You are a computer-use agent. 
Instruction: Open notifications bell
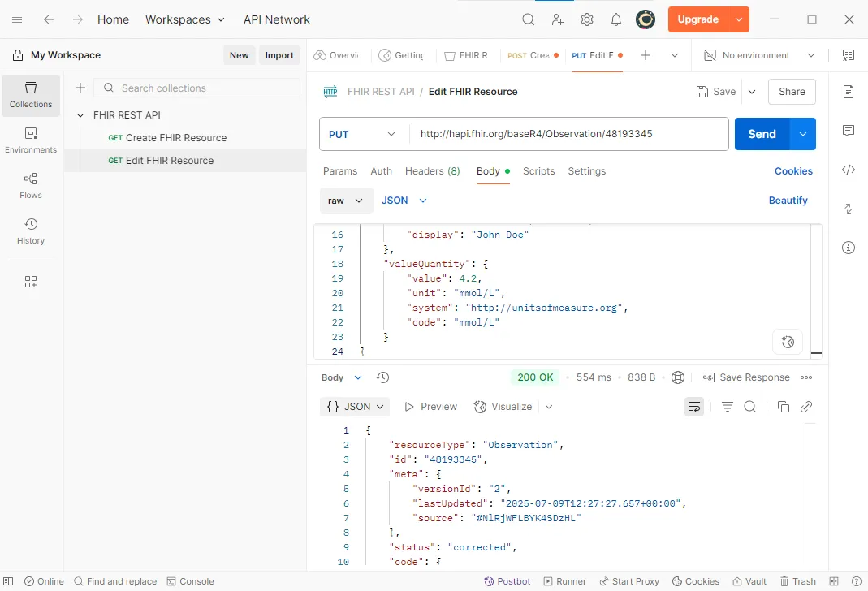point(616,19)
